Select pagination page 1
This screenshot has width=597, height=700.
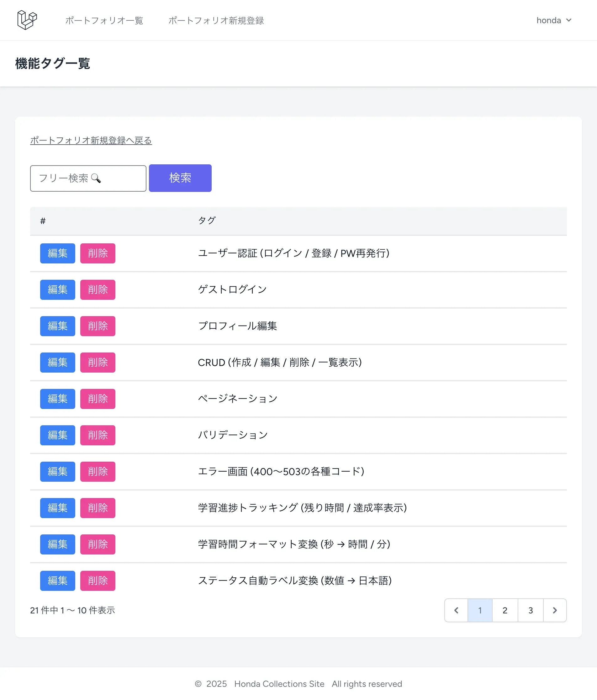(480, 610)
